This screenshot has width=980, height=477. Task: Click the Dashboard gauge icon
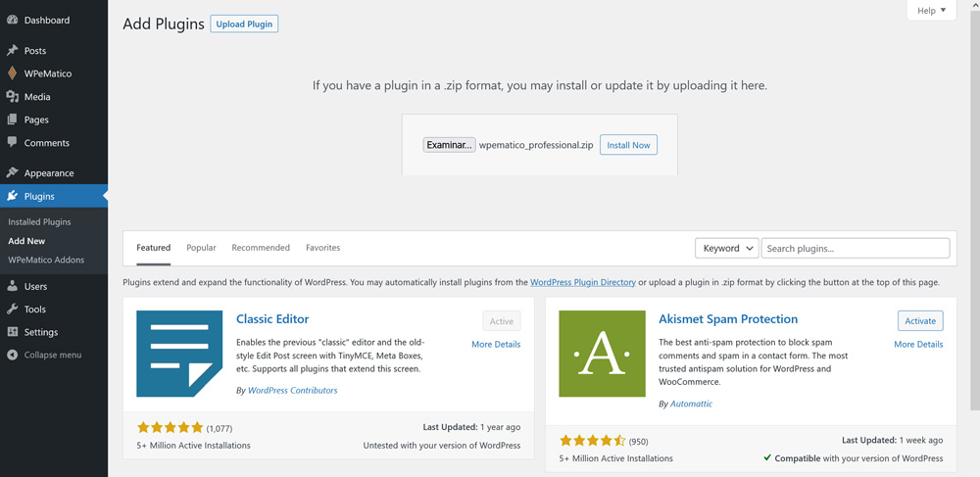[x=12, y=20]
